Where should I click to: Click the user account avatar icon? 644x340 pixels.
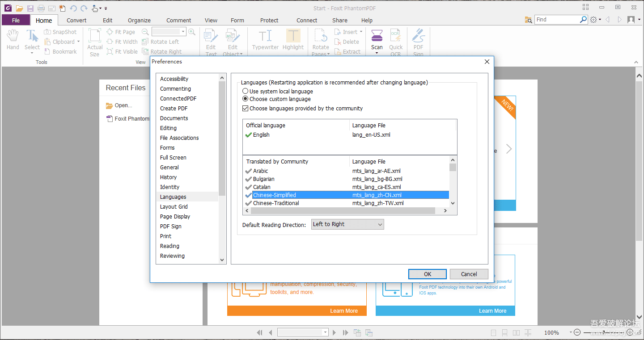point(631,20)
